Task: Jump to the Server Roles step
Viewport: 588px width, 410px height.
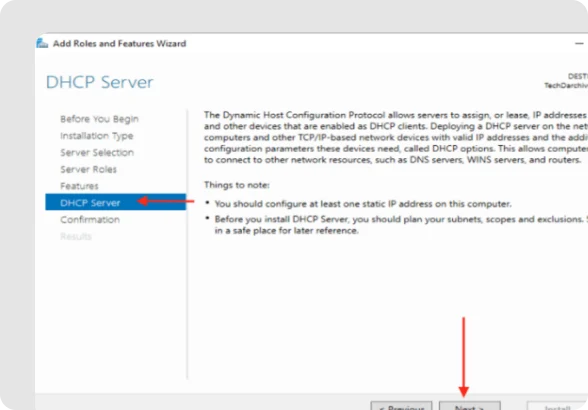Action: [88, 169]
